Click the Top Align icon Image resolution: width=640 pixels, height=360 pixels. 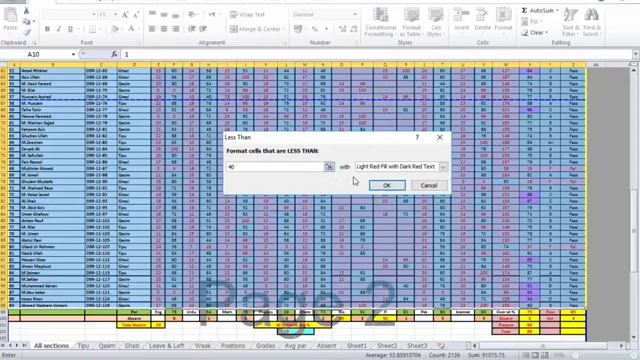click(x=152, y=15)
